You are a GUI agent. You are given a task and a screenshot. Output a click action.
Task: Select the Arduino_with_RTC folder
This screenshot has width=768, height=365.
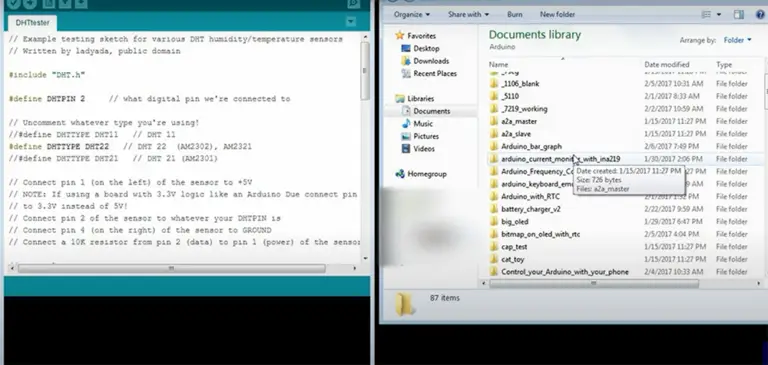pos(530,196)
